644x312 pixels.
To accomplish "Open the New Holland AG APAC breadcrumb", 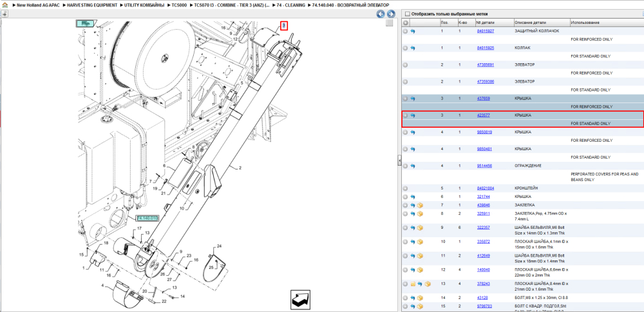I will click(x=37, y=5).
